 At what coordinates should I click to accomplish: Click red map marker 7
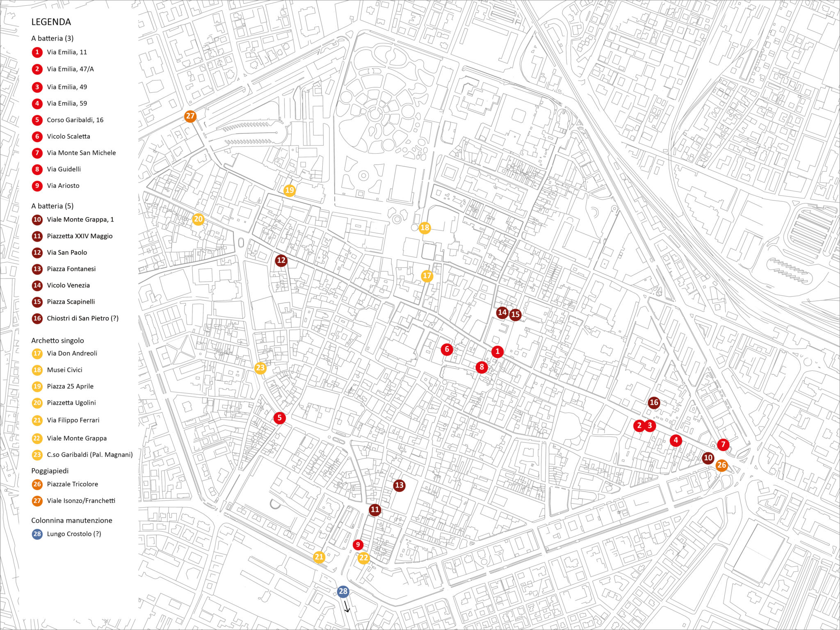click(723, 445)
